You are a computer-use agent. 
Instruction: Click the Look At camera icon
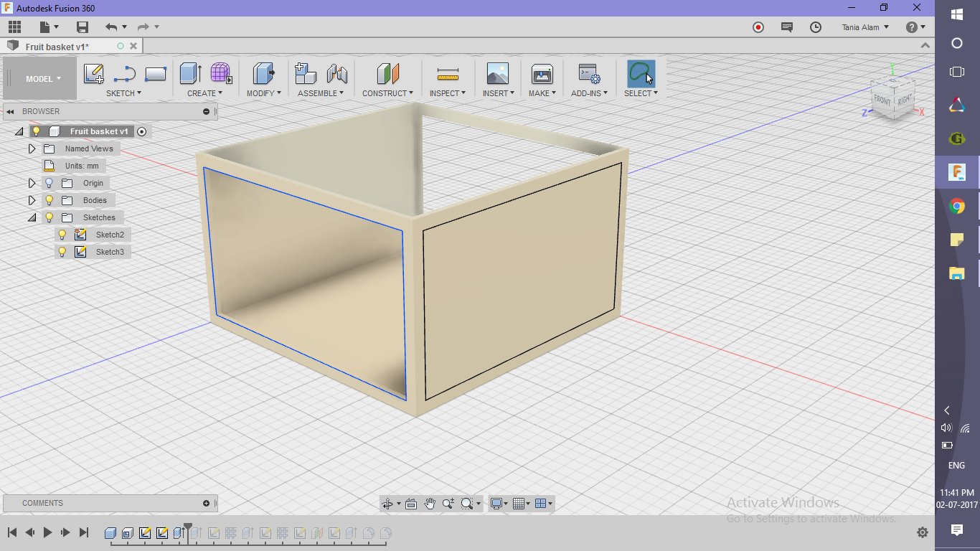click(411, 504)
